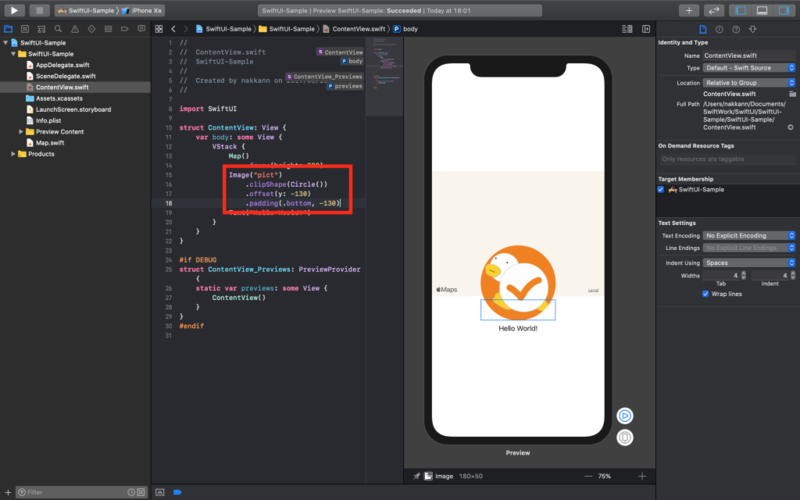Go back in editor history
The image size is (800, 500).
pyautogui.click(x=173, y=29)
